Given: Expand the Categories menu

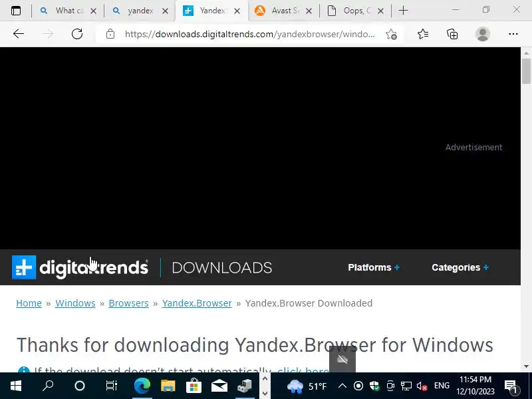Looking at the screenshot, I should (x=460, y=267).
